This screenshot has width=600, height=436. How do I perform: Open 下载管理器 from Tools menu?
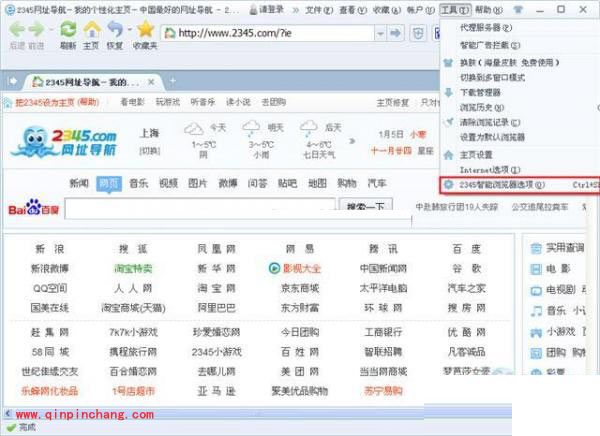480,93
